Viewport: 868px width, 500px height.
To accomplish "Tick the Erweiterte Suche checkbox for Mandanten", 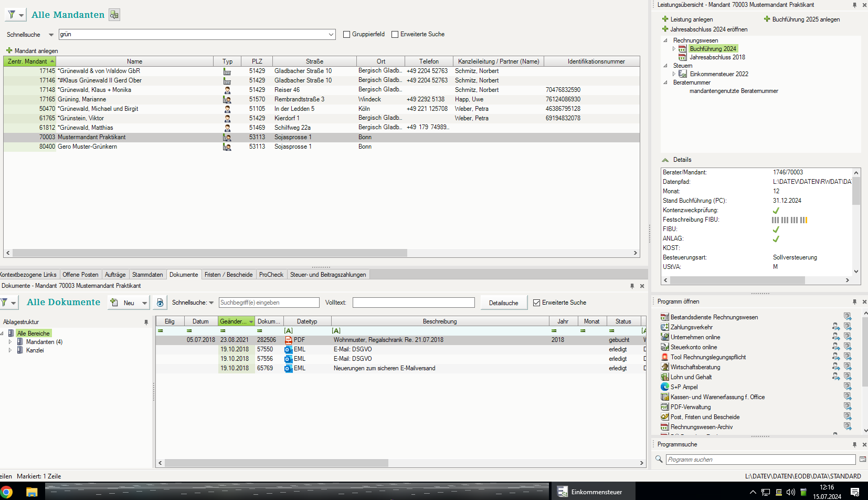I will coord(395,35).
